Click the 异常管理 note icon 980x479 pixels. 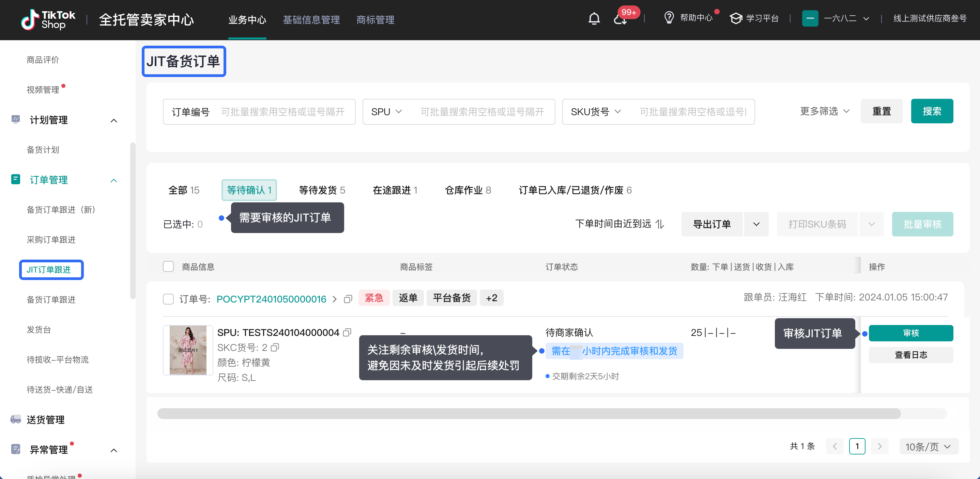[x=16, y=449]
